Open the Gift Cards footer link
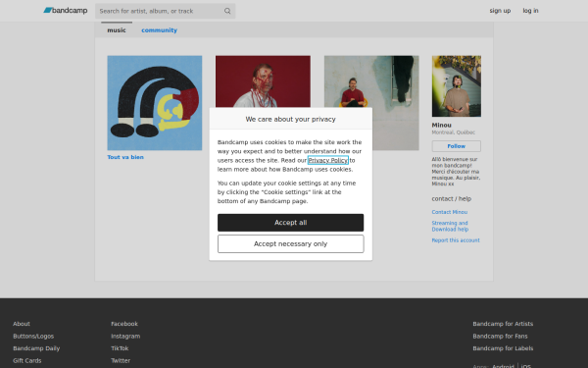The image size is (588, 368). 27,360
